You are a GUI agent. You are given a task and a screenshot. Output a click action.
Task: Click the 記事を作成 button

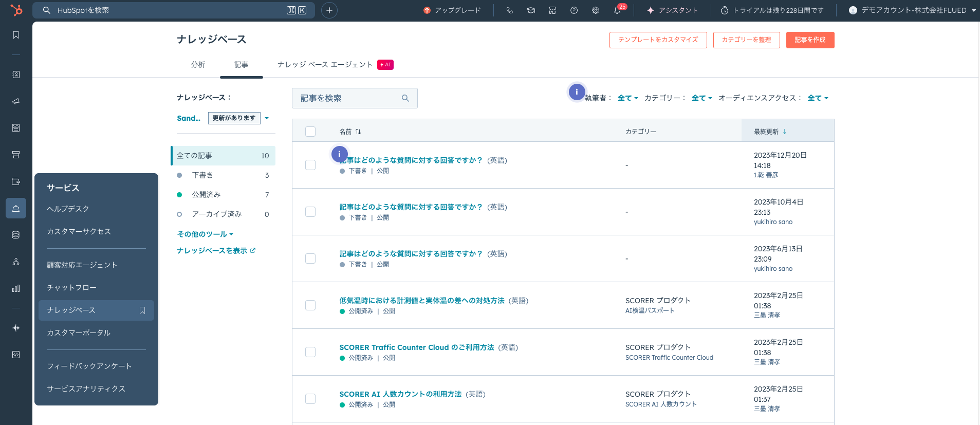pyautogui.click(x=810, y=40)
